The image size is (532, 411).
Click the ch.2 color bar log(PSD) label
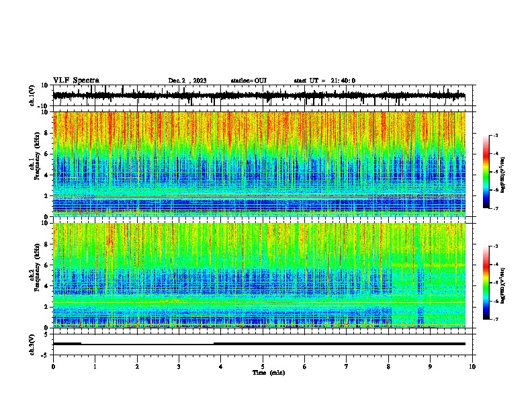[502, 285]
